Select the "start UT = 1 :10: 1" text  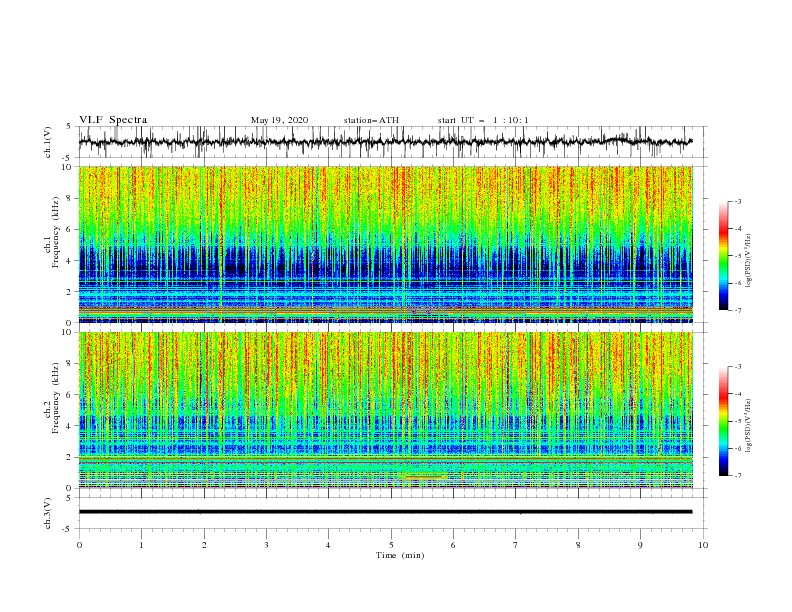click(483, 120)
